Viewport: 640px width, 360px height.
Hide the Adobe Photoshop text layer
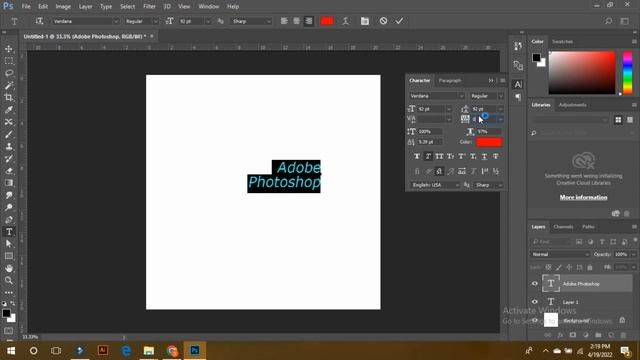pyautogui.click(x=535, y=283)
